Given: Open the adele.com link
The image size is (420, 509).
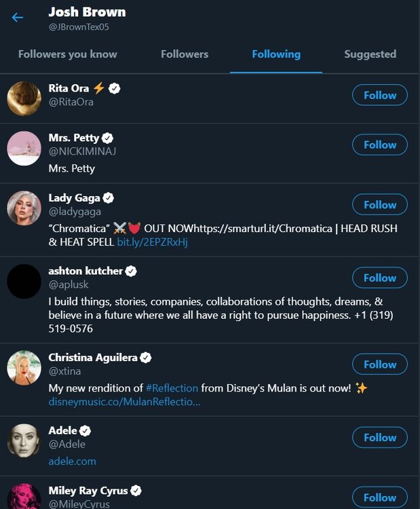Looking at the screenshot, I should click(x=72, y=461).
